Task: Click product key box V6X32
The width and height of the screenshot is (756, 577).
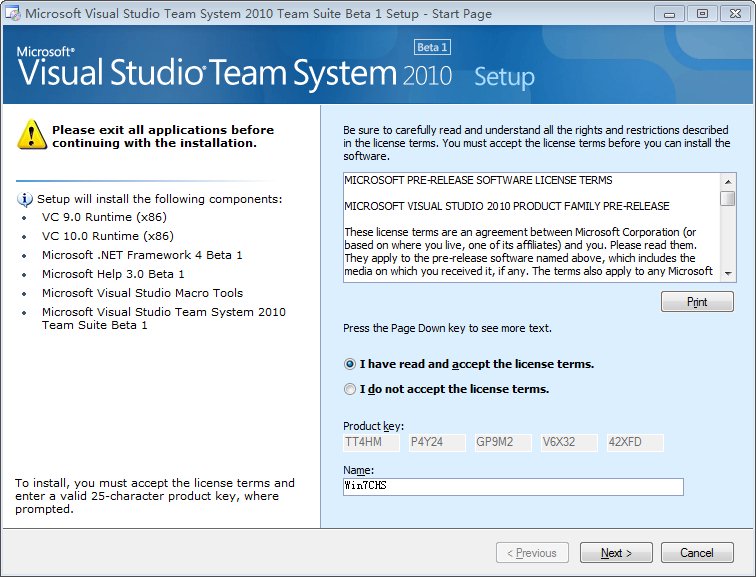Action: point(569,443)
